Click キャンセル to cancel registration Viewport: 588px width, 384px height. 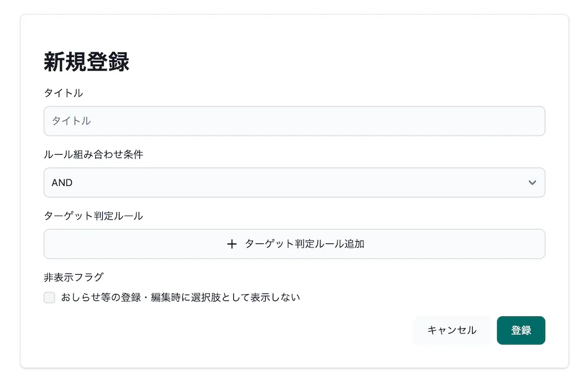pos(452,330)
